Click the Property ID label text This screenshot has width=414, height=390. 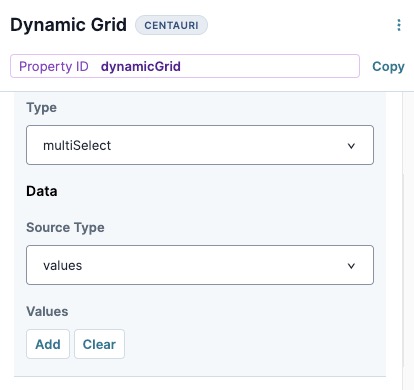[54, 66]
